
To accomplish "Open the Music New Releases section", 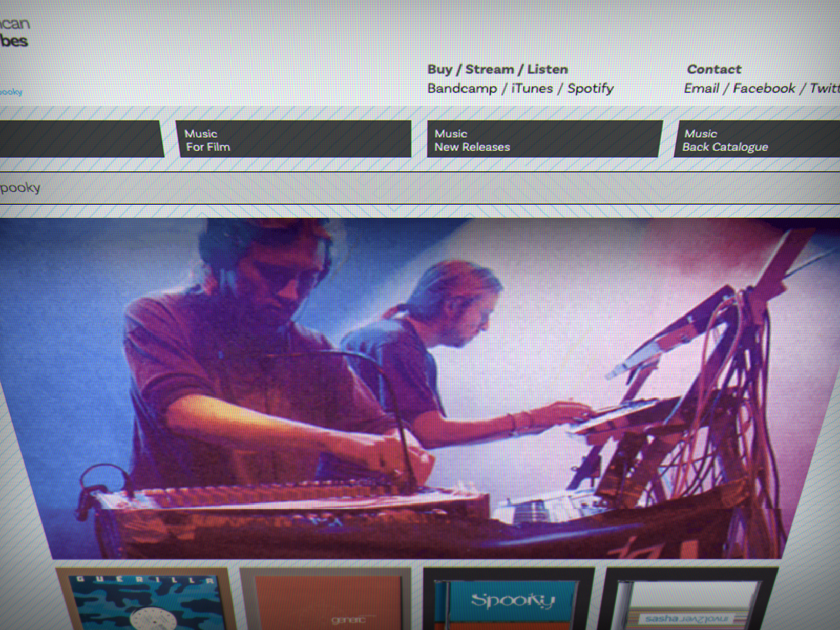I will (544, 139).
